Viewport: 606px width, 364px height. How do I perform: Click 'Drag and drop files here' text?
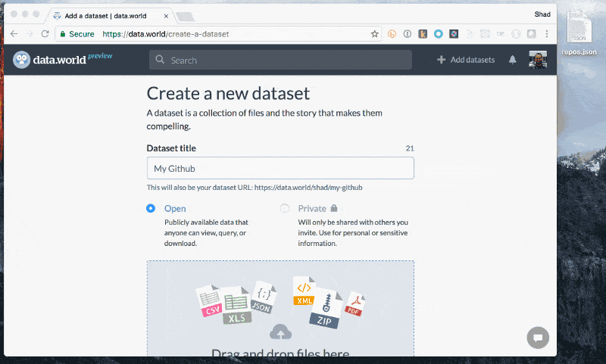pos(280,353)
